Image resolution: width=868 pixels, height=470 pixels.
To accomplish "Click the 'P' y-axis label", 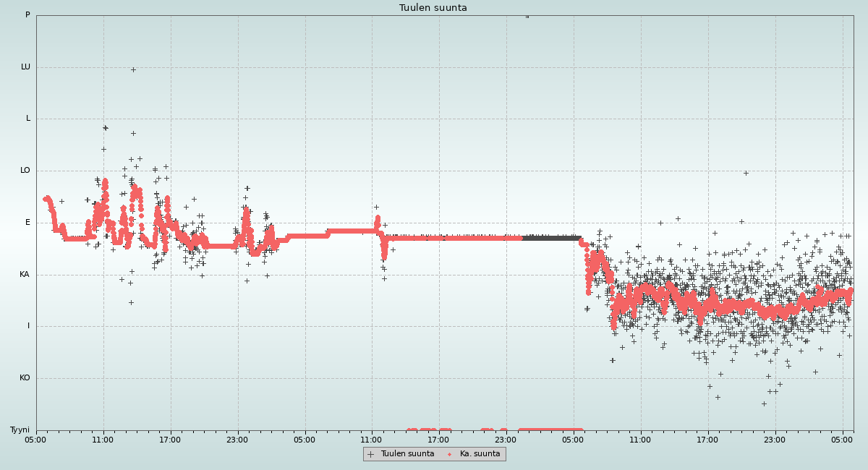I will (27, 15).
